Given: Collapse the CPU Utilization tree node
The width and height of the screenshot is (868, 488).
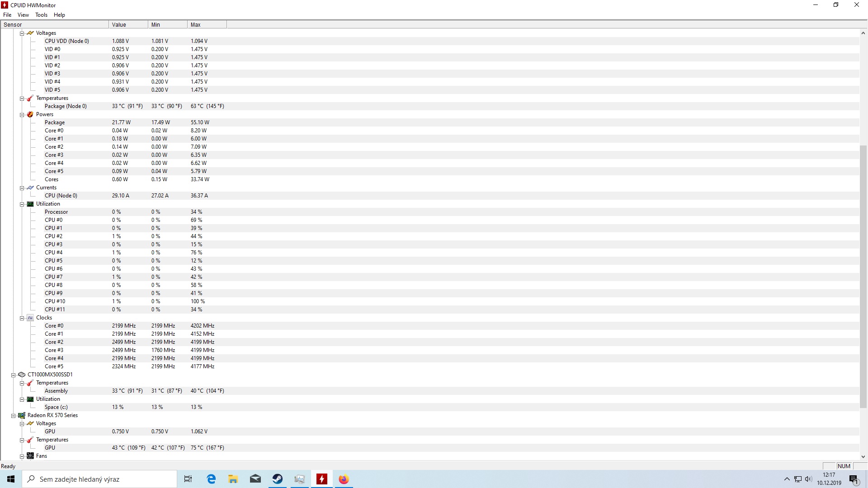Looking at the screenshot, I should point(22,204).
